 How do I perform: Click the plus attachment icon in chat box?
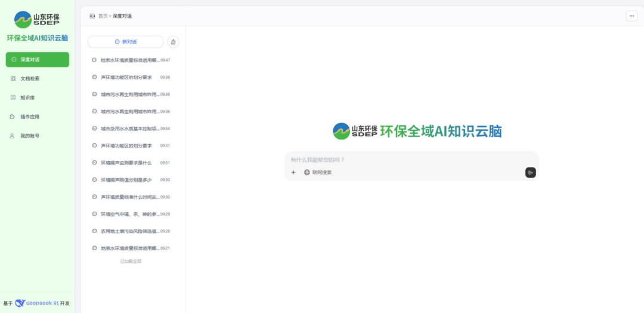pyautogui.click(x=293, y=172)
